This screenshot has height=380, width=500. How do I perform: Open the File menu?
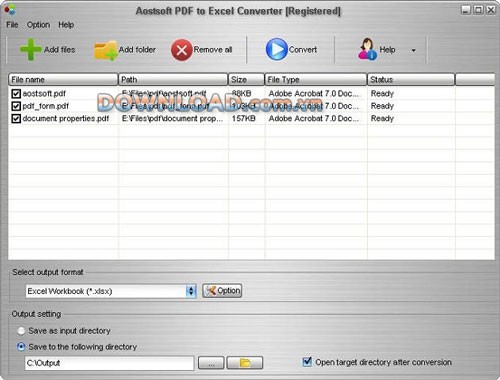point(12,25)
